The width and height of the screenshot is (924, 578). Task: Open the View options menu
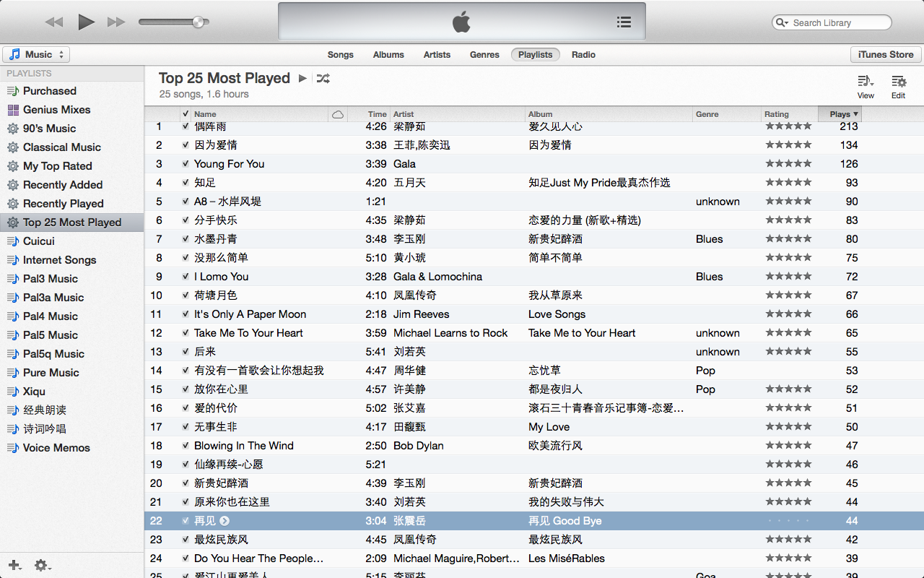click(x=866, y=87)
